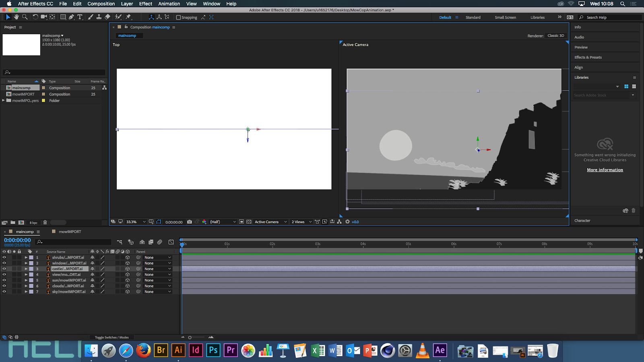Click the Toggle Switches / Modes button
This screenshot has width=644, height=362.
112,337
